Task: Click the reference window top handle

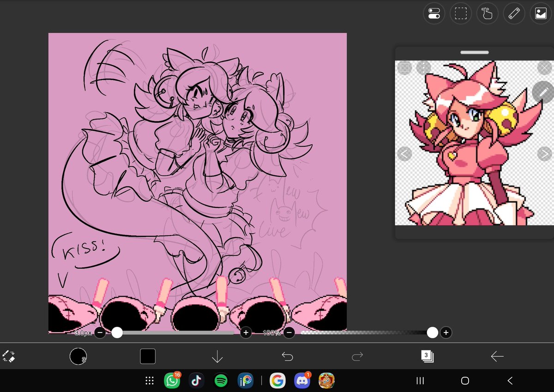Action: point(474,52)
